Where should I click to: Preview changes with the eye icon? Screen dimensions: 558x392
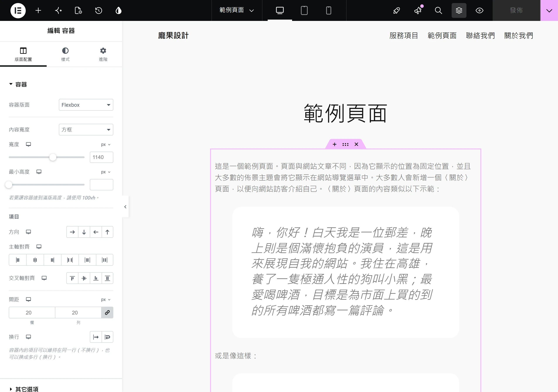click(480, 10)
